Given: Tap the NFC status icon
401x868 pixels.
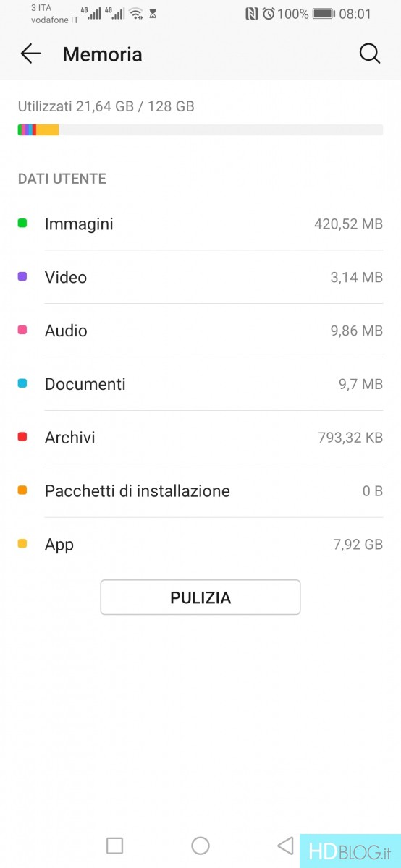Looking at the screenshot, I should point(252,14).
